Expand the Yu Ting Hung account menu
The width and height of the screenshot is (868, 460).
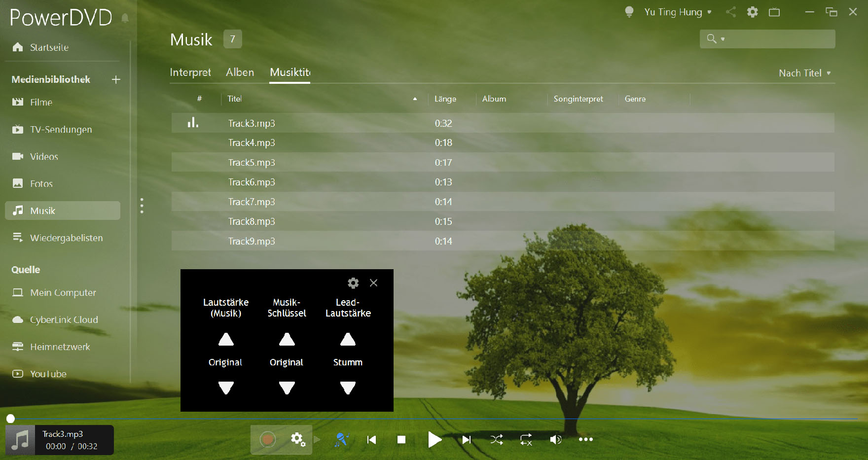click(677, 12)
